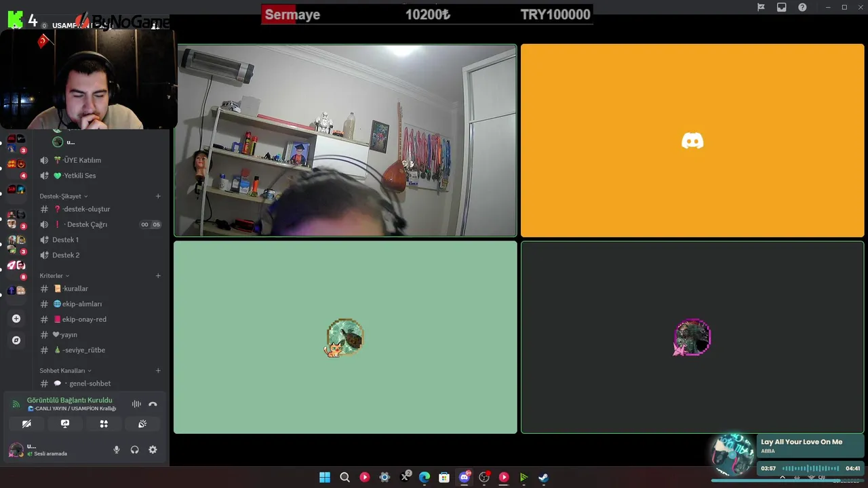
Task: Mute the microphone in user panel
Action: pos(117,449)
